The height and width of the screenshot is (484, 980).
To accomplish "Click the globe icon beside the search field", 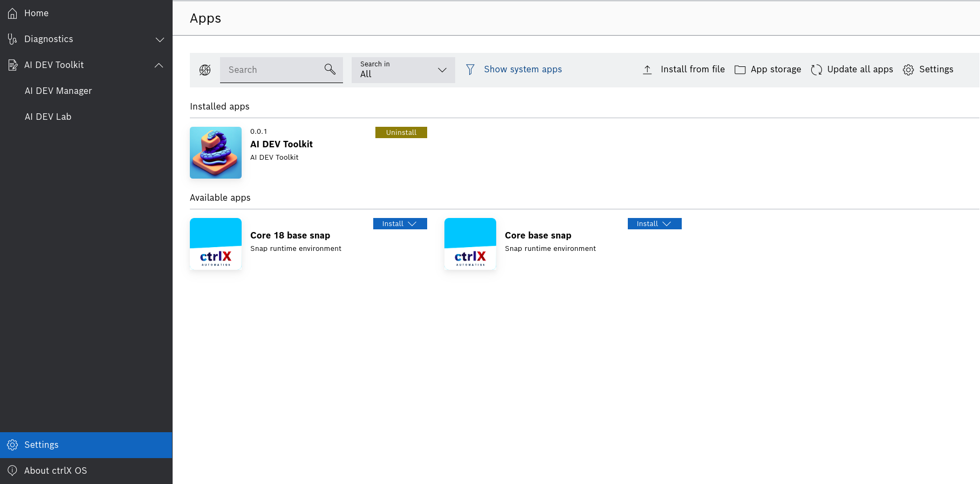I will (x=205, y=70).
